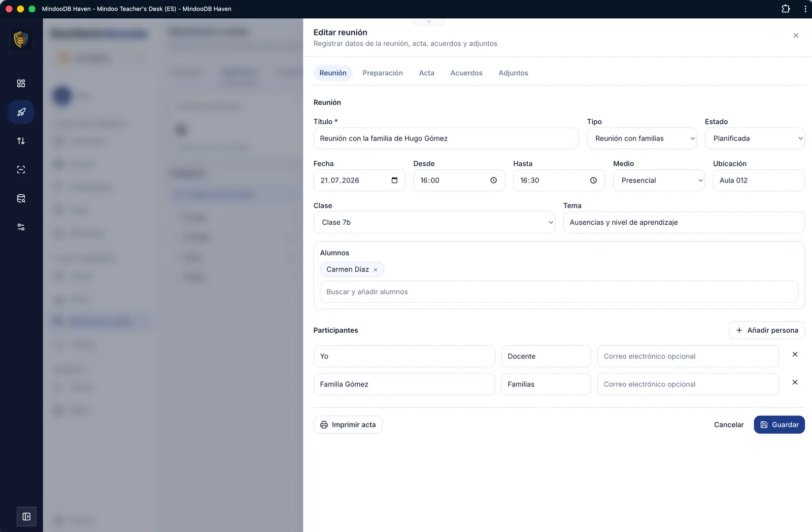Viewport: 812px width, 532px height.
Task: Click the Fecha date value 21.07.2026
Action: 340,181
